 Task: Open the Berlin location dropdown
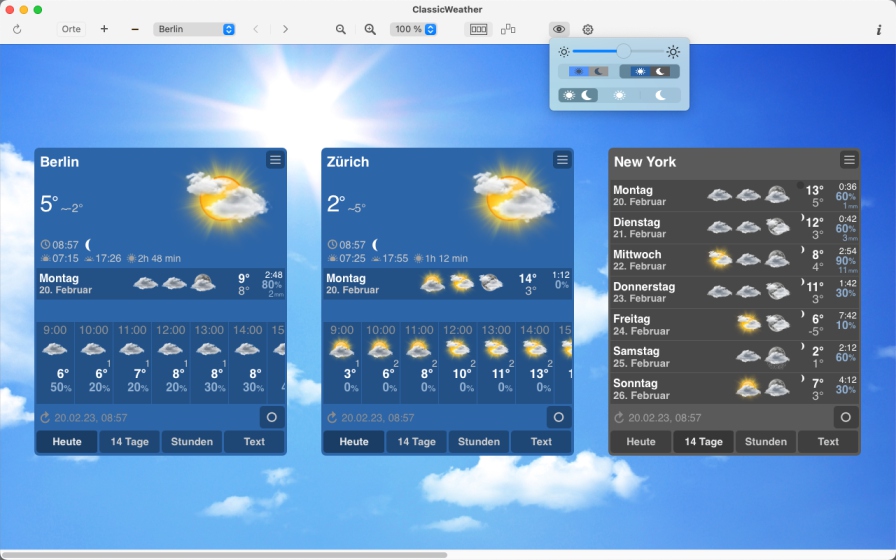click(194, 29)
